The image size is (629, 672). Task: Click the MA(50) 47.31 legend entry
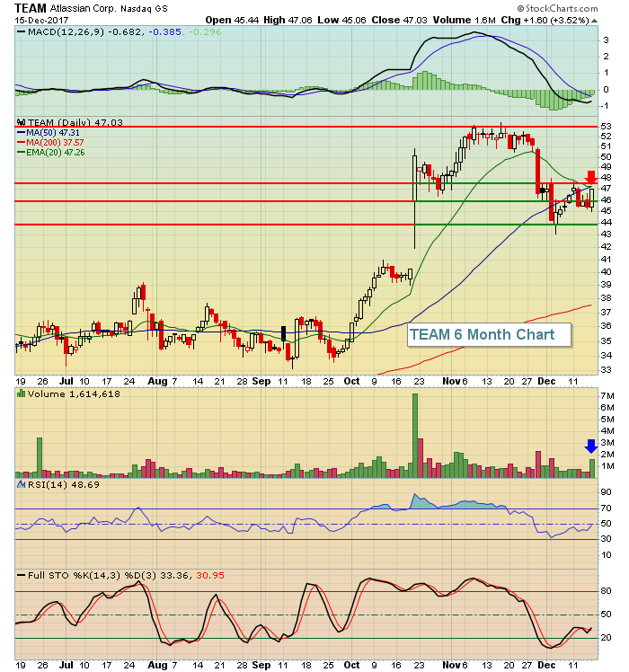(x=48, y=133)
